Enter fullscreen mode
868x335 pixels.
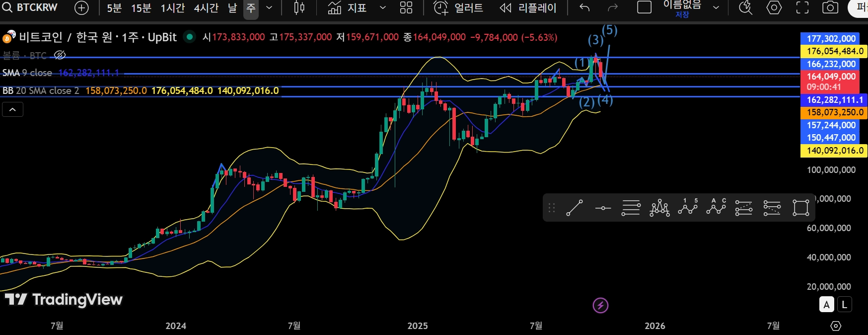[x=802, y=7]
